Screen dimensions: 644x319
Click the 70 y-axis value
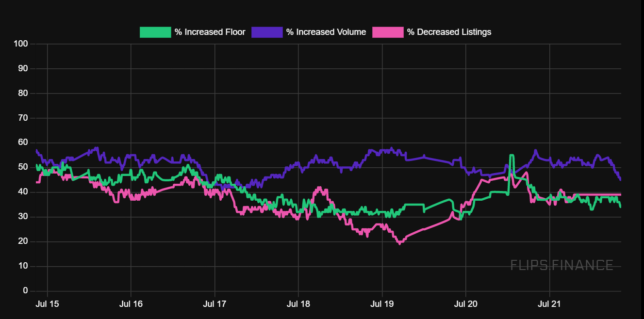point(23,118)
